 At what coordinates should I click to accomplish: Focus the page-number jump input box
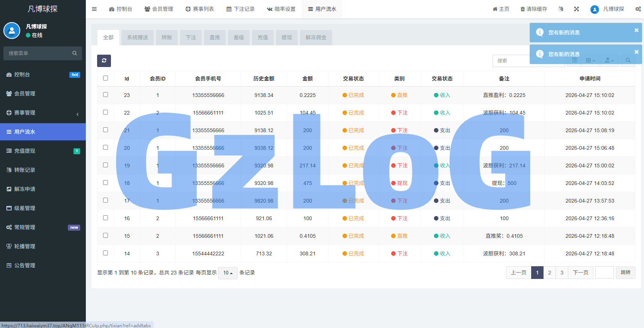pyautogui.click(x=604, y=273)
